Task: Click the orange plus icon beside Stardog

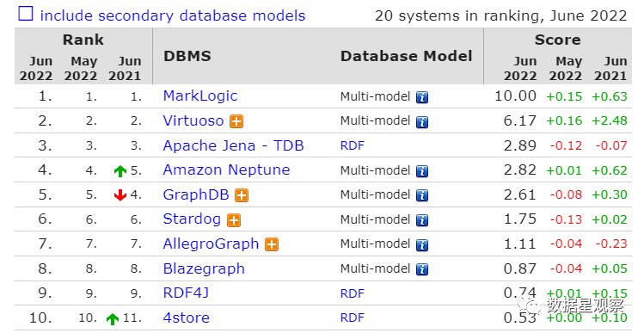Action: point(234,220)
